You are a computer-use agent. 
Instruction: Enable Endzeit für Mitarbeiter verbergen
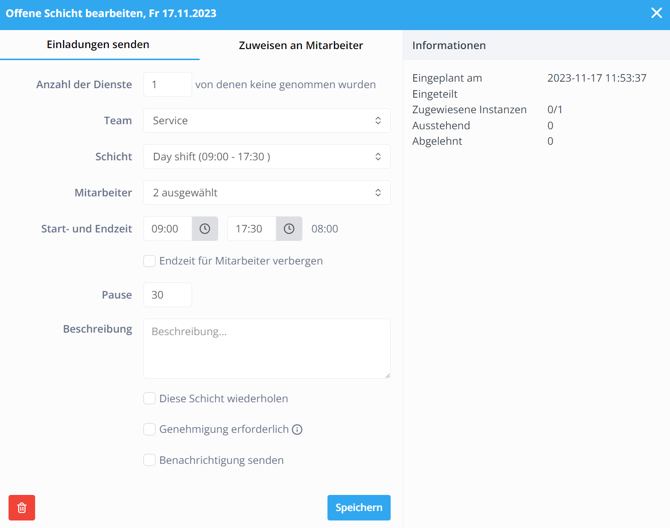pyautogui.click(x=149, y=261)
